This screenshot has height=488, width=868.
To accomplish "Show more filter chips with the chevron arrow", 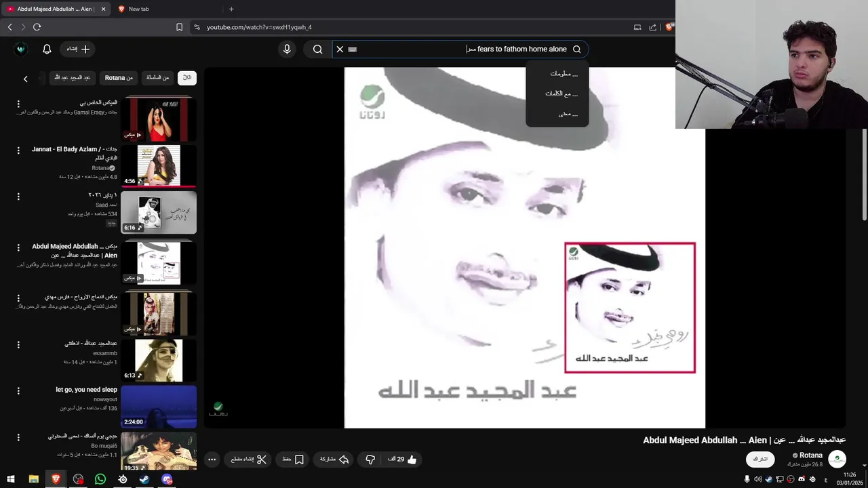I will pos(26,79).
